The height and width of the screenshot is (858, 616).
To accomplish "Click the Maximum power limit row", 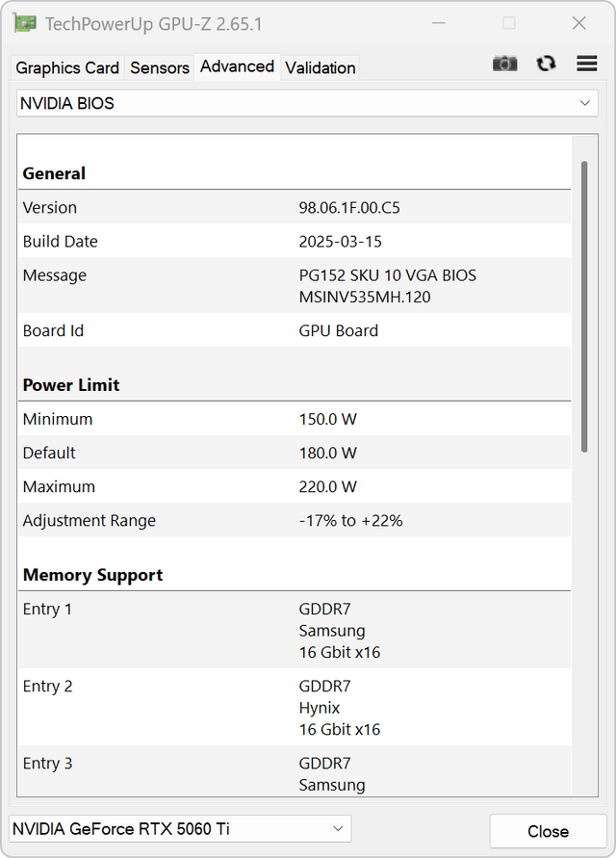I will (295, 486).
